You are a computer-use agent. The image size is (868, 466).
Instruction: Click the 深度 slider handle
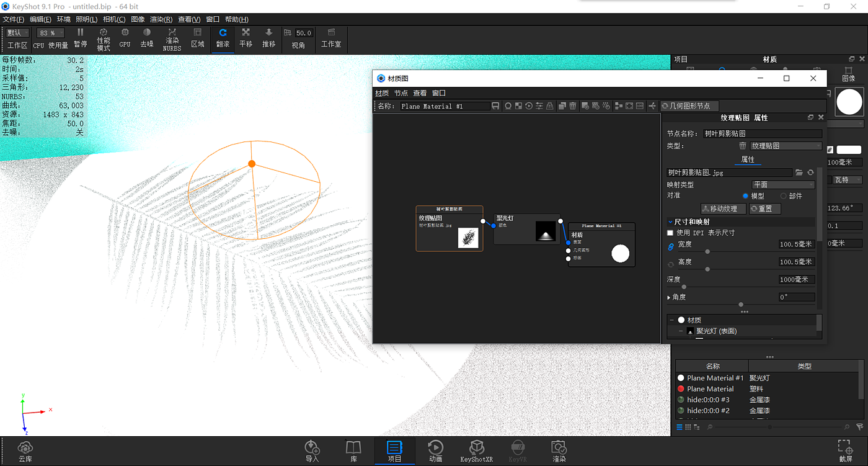tap(684, 287)
